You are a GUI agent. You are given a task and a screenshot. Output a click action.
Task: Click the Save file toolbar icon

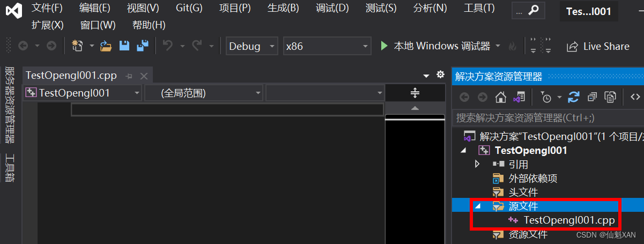124,46
